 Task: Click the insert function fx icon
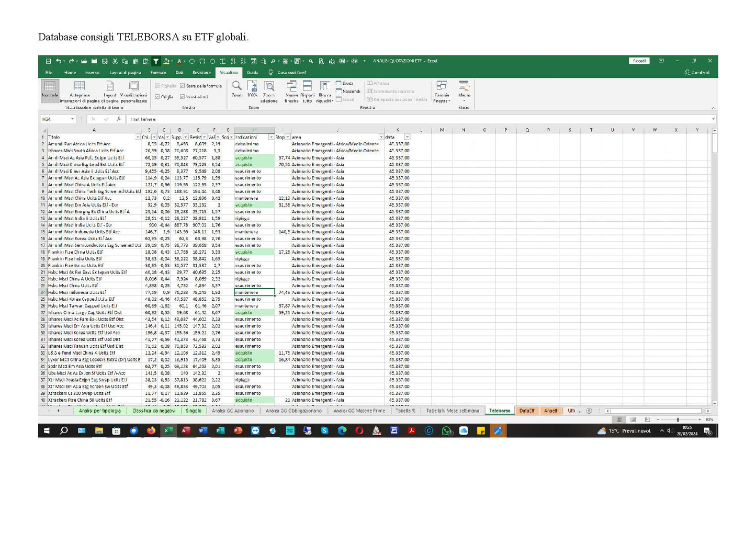(x=119, y=119)
